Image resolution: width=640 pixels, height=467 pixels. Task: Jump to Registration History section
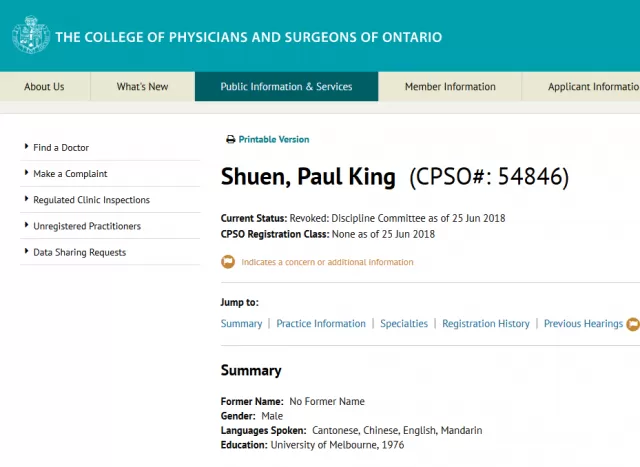(x=486, y=324)
